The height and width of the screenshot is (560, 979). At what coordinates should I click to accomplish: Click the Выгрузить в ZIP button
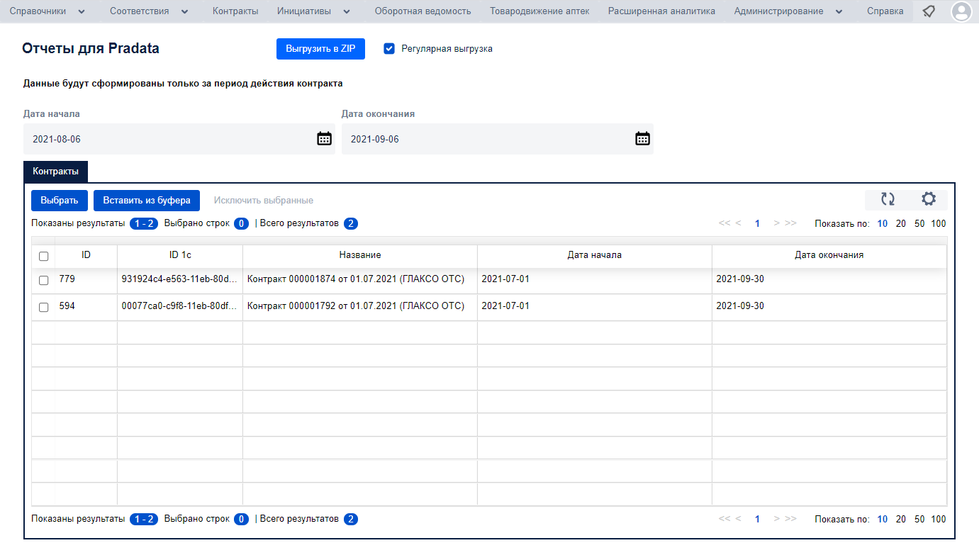pos(320,49)
